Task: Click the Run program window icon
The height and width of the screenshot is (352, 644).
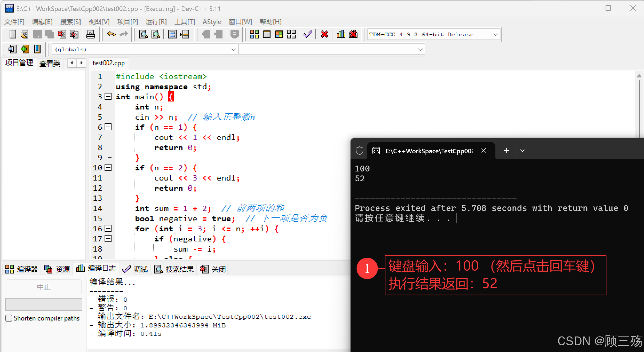Action: click(267, 34)
